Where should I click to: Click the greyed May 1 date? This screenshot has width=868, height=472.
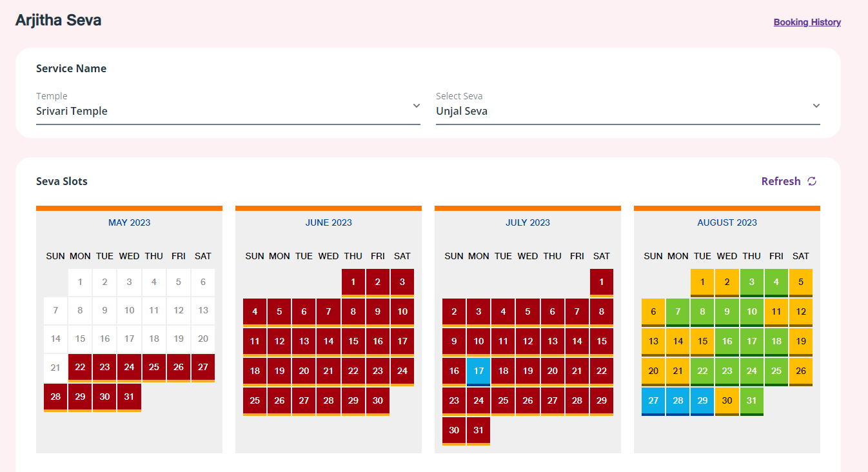click(80, 282)
